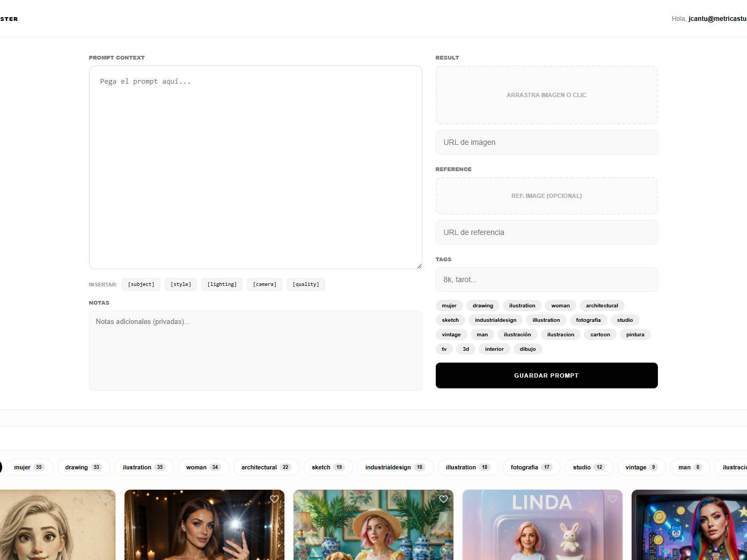This screenshot has height=560, width=747.
Task: Insert the [quality] placeholder
Action: pyautogui.click(x=306, y=284)
